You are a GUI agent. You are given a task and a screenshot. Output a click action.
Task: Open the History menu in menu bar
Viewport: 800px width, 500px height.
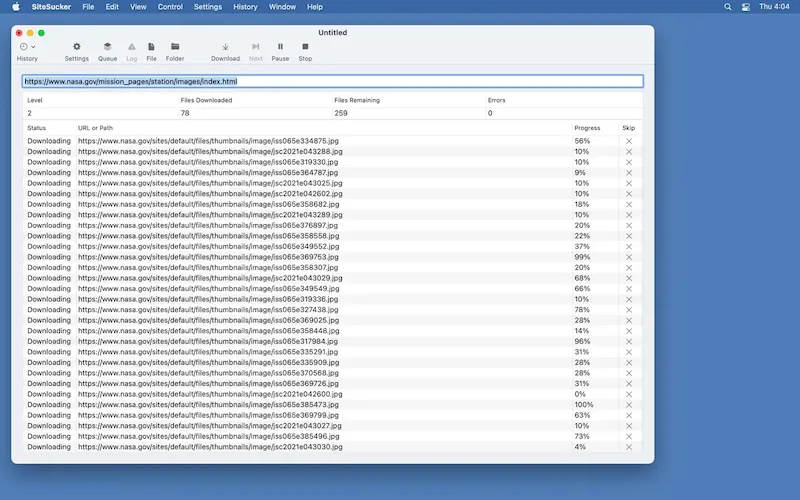click(x=245, y=7)
